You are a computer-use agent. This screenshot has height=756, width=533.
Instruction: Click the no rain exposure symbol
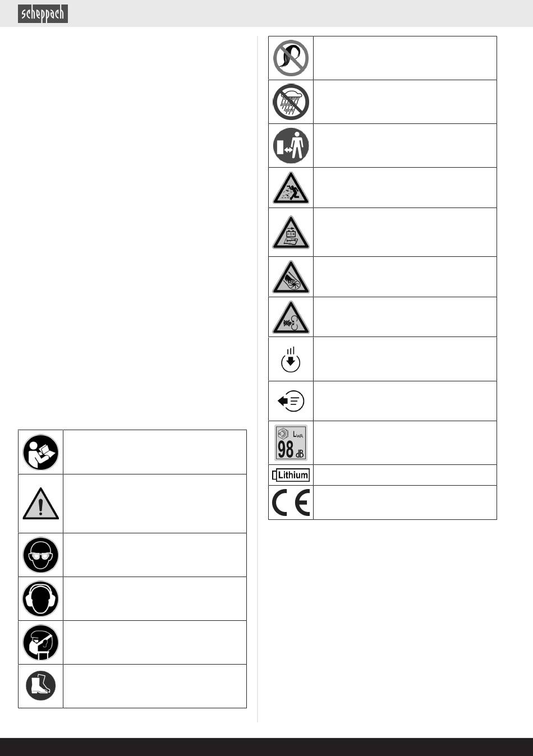click(x=291, y=102)
